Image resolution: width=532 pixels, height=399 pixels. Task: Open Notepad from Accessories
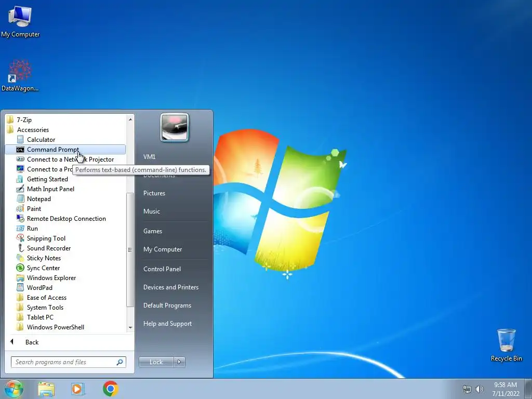tap(38, 199)
